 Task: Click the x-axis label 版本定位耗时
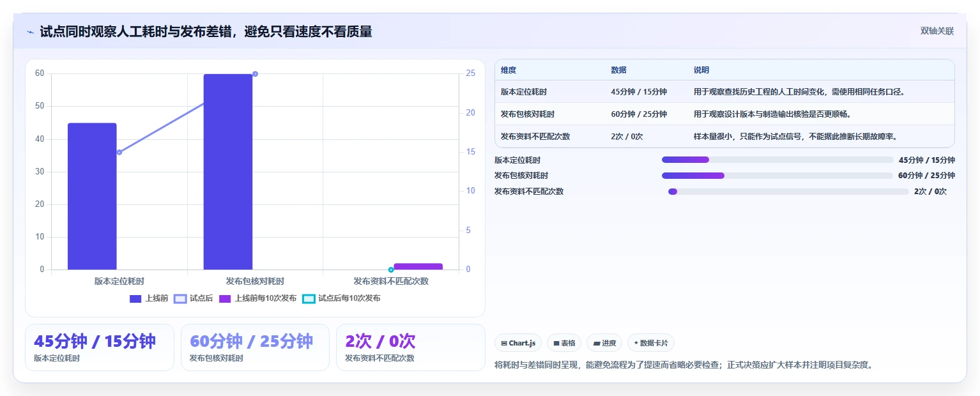(x=119, y=281)
